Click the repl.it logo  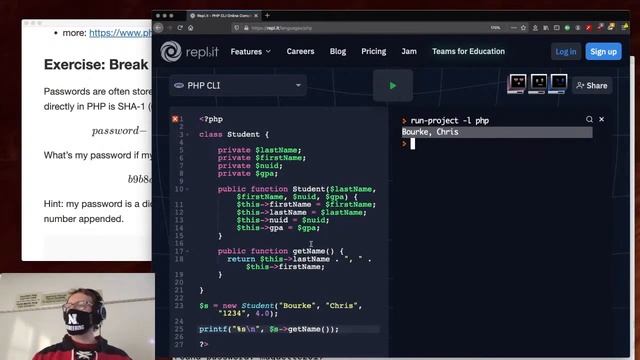point(189,51)
